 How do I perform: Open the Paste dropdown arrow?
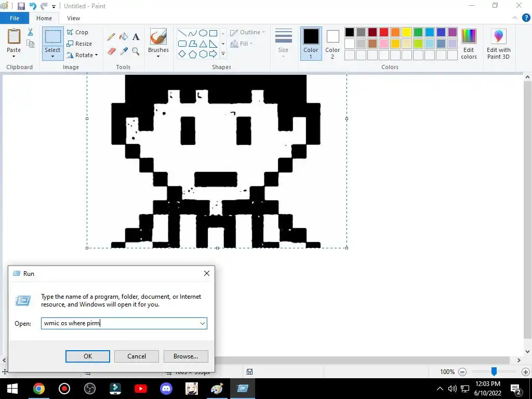[x=14, y=56]
